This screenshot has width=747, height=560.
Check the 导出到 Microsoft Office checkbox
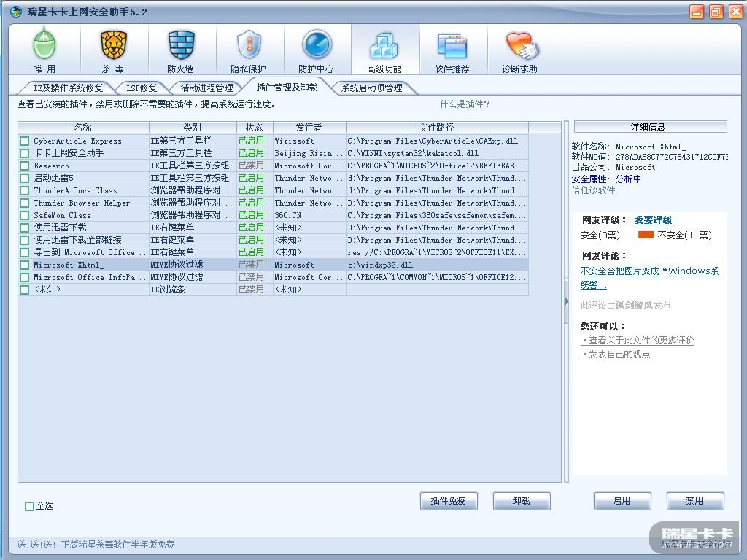pyautogui.click(x=24, y=252)
